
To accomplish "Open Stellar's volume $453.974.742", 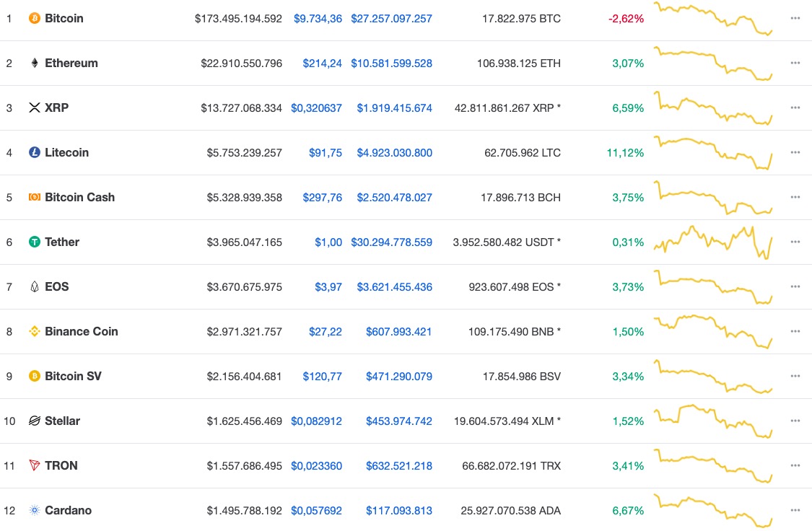I will 398,421.
